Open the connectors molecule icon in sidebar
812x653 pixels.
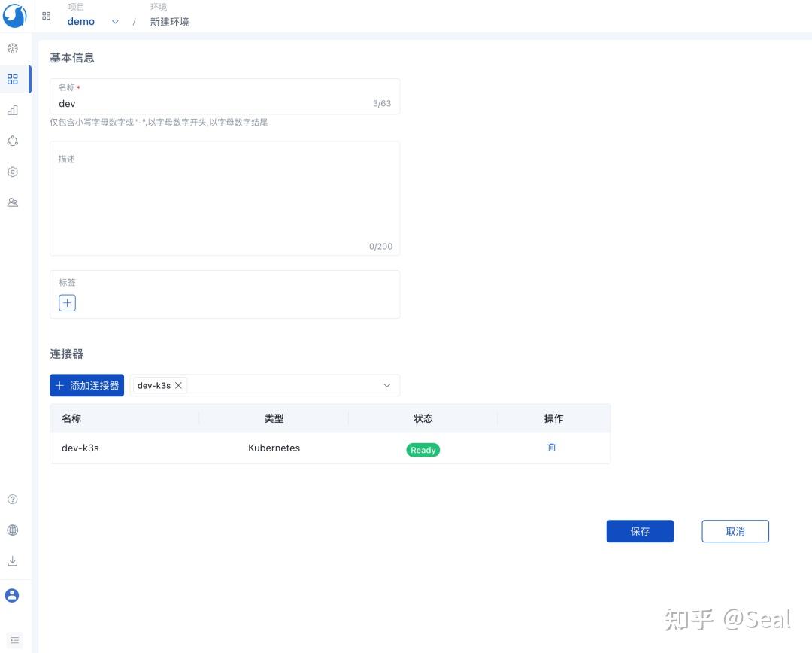tap(12, 141)
